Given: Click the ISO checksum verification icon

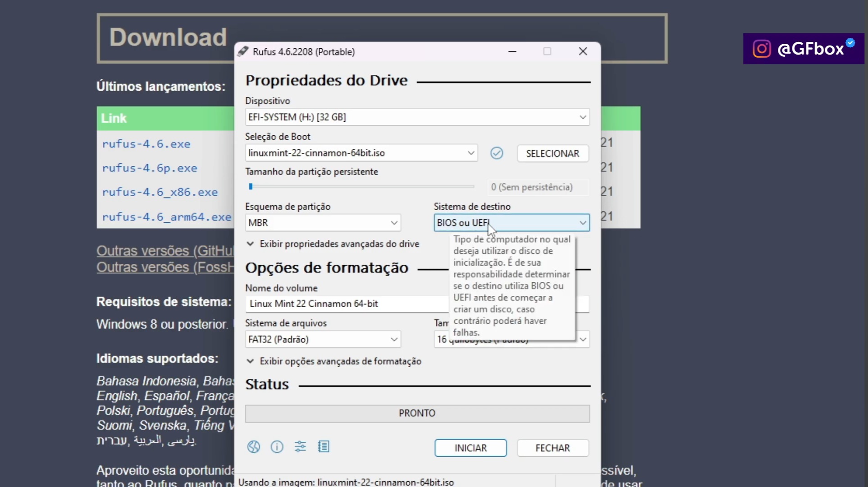Looking at the screenshot, I should [x=497, y=153].
